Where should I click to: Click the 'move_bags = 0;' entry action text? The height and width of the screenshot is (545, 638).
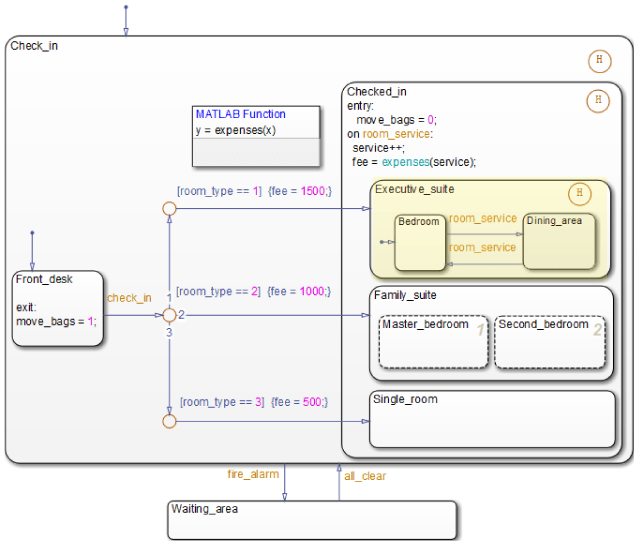tap(396, 120)
